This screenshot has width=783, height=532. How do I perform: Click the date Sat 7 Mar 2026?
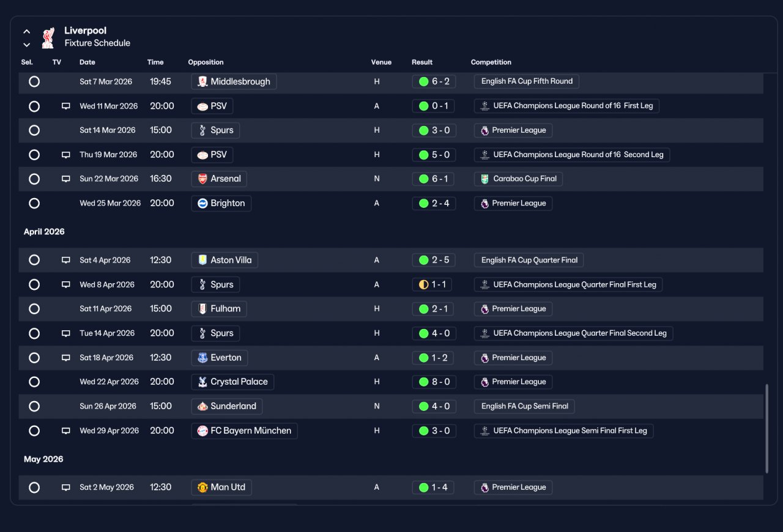106,82
